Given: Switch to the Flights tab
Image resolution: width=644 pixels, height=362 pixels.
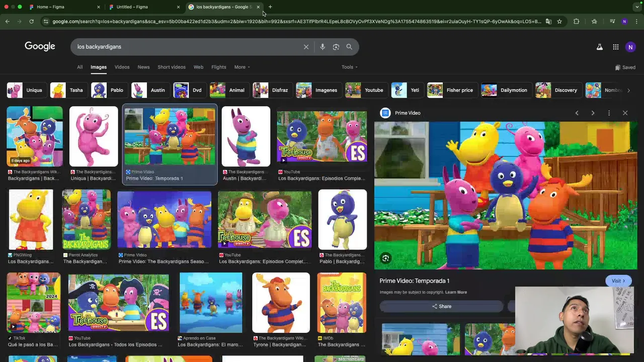Looking at the screenshot, I should (x=219, y=67).
